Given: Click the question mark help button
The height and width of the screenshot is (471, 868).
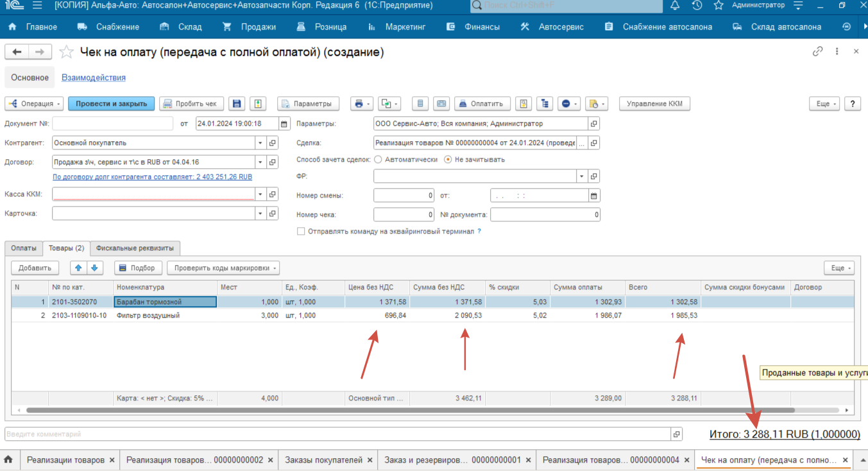Looking at the screenshot, I should tap(853, 103).
